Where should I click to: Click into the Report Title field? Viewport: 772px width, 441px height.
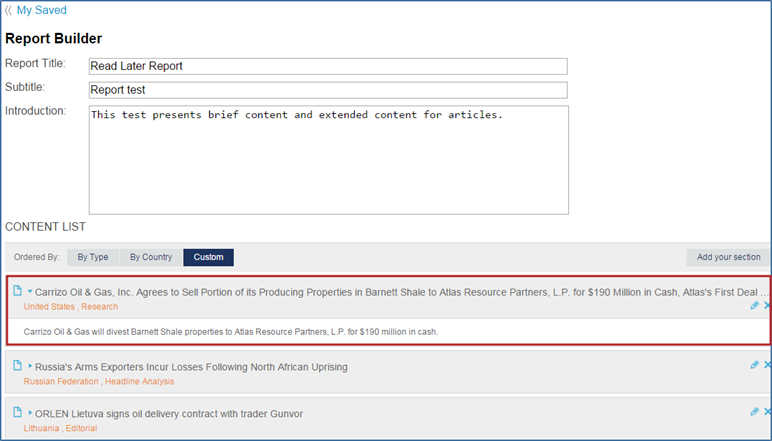pos(328,66)
